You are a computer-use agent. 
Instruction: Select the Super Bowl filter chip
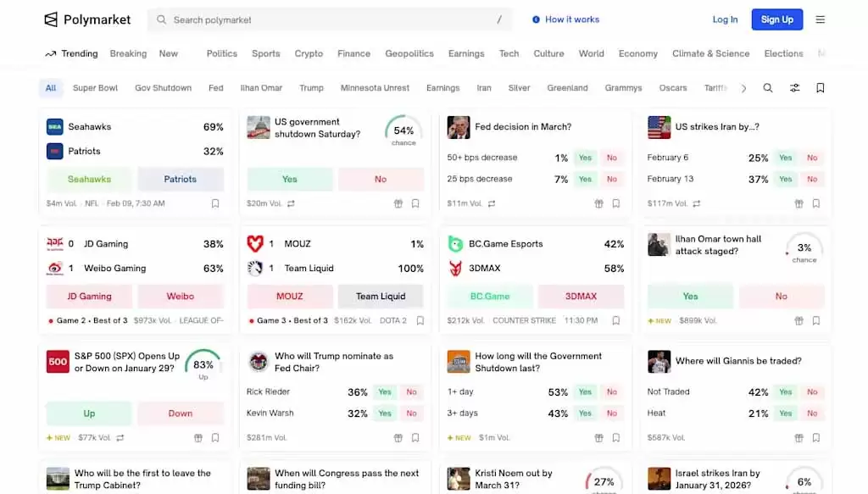[x=95, y=88]
